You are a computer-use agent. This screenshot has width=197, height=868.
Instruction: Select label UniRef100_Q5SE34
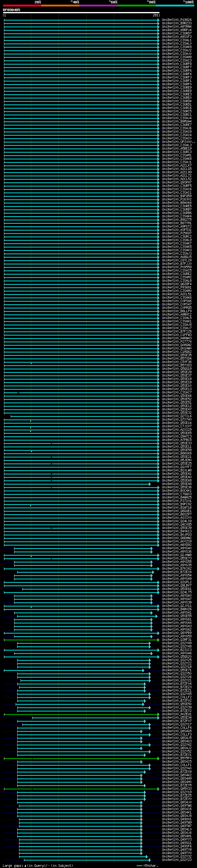pos(177,717)
